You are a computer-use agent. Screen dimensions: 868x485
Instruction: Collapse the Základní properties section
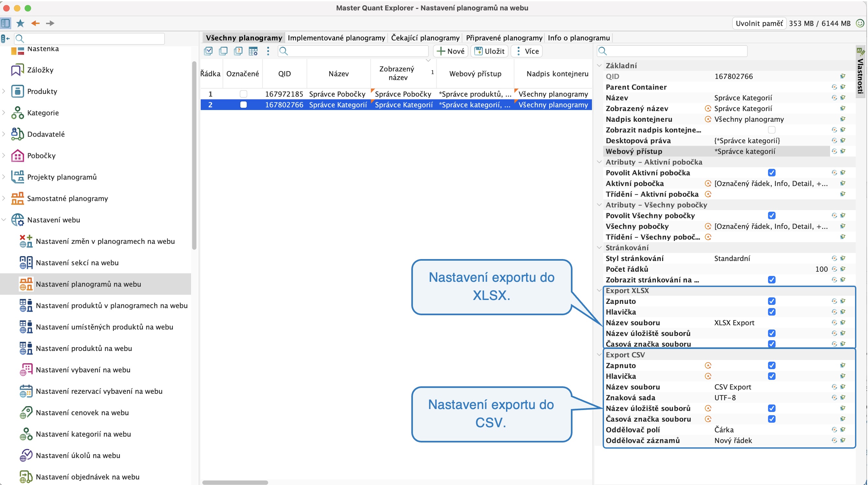[599, 66]
